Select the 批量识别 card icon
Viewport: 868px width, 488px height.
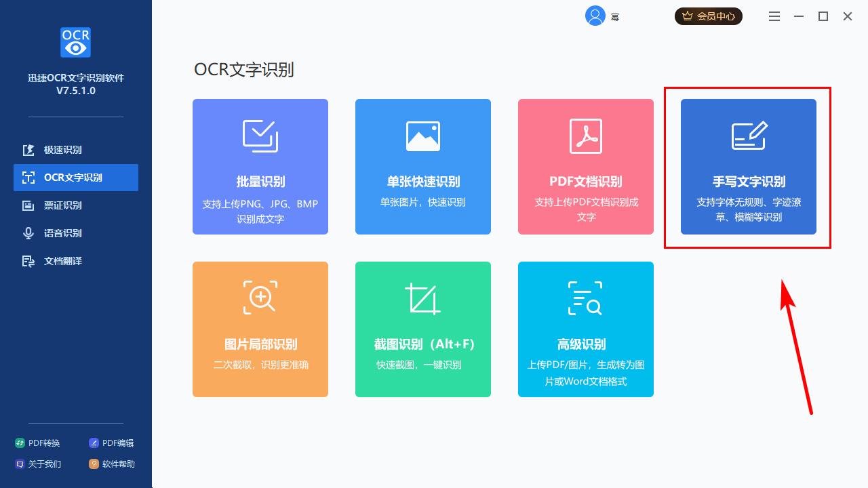pyautogui.click(x=260, y=135)
